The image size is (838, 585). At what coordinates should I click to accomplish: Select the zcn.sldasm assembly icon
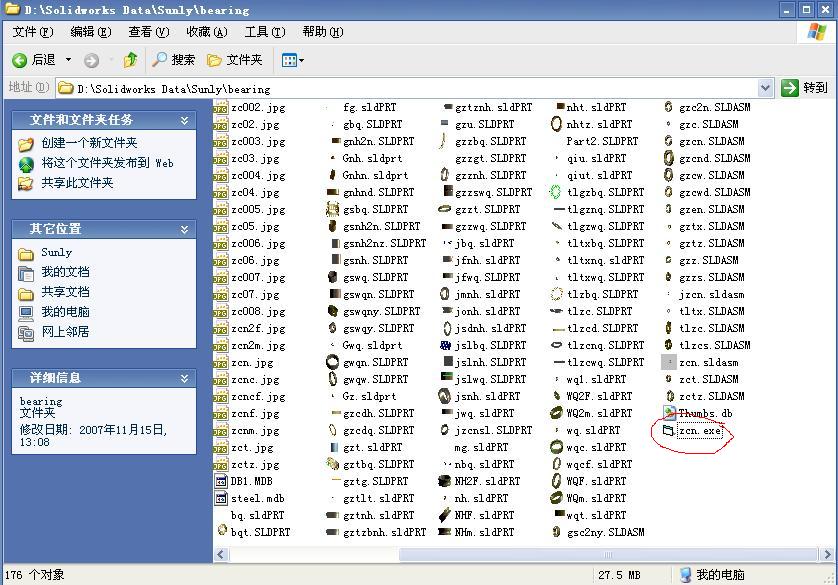pos(669,362)
